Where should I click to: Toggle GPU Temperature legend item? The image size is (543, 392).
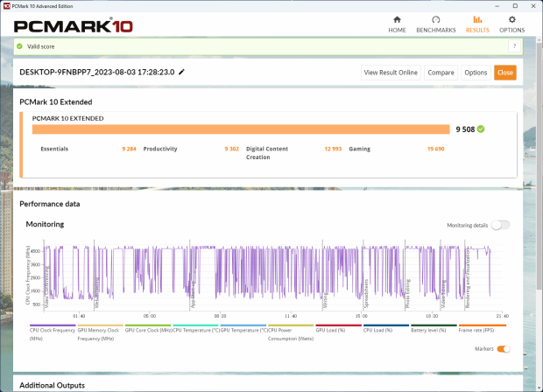[243, 330]
